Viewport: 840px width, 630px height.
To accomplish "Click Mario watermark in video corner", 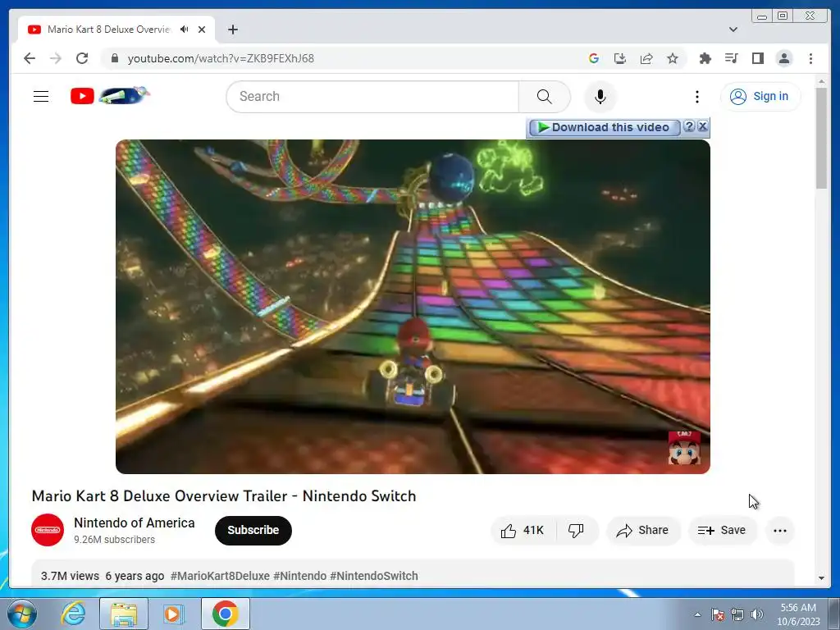I will pyautogui.click(x=684, y=447).
